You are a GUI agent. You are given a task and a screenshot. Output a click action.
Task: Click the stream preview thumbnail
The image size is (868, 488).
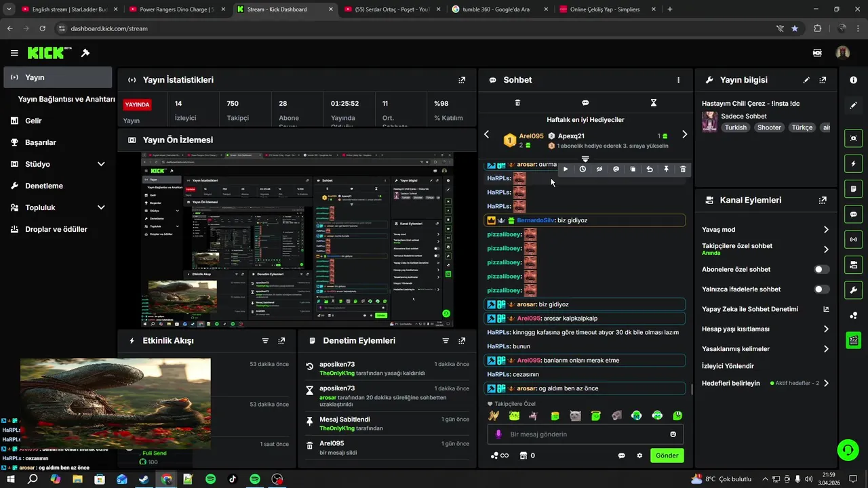[298, 239]
